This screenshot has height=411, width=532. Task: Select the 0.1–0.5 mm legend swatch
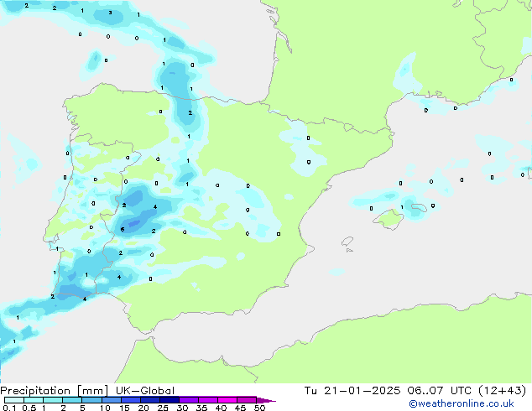coord(14,400)
